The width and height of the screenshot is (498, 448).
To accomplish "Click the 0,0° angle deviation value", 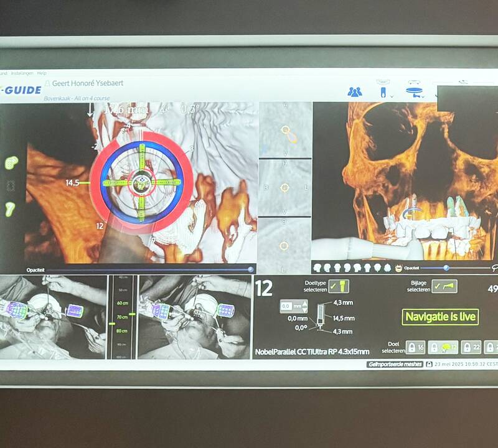I will tap(301, 328).
